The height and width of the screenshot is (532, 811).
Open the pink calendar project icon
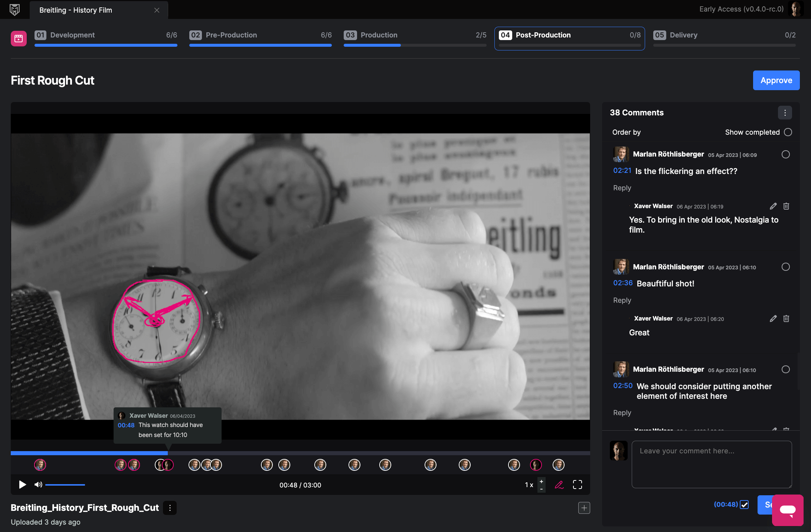(19, 38)
